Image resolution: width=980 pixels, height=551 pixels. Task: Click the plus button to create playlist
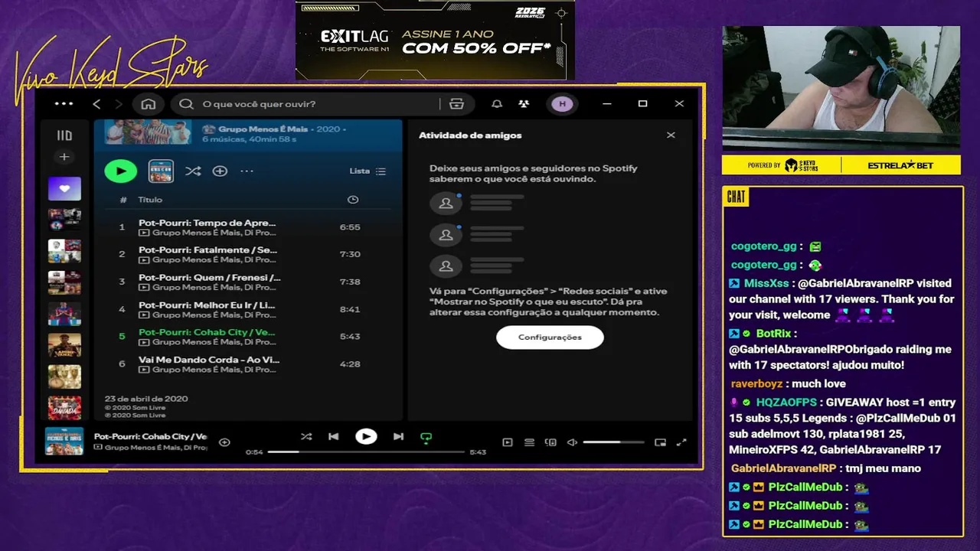64,157
